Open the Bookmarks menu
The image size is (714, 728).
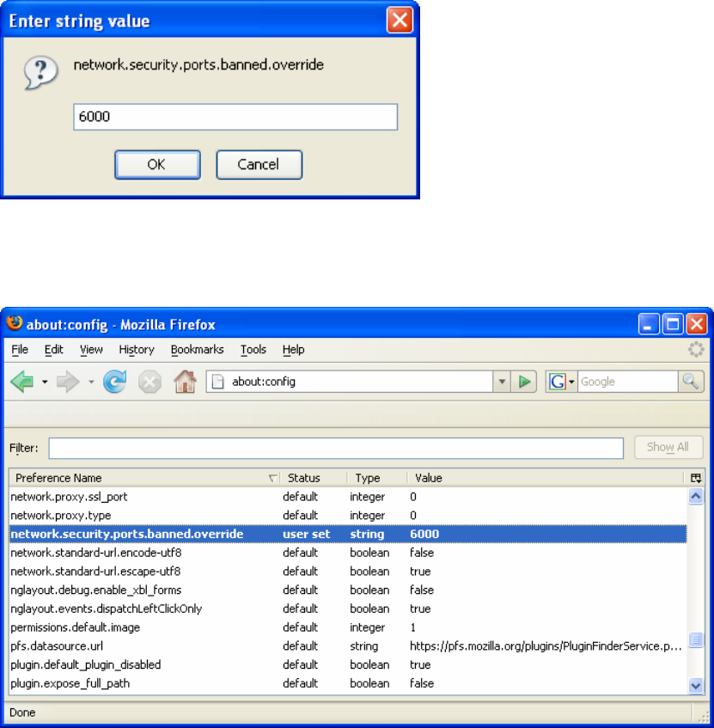click(198, 350)
